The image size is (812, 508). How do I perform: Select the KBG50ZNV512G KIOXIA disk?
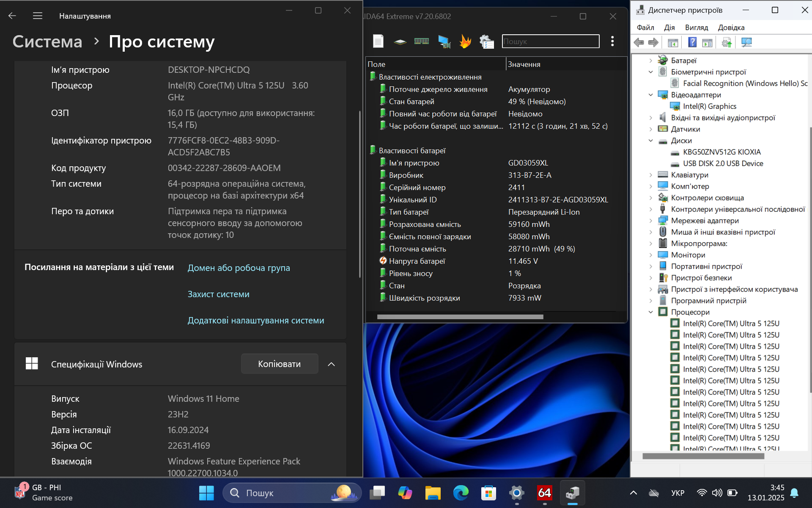tap(721, 152)
